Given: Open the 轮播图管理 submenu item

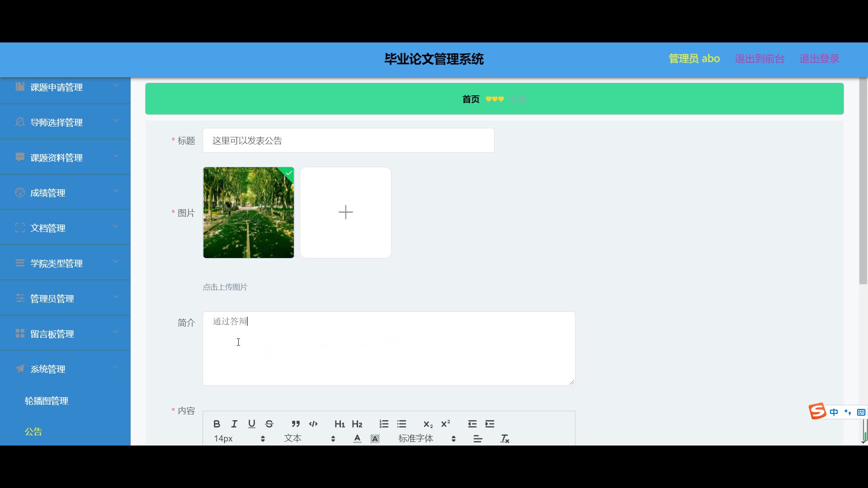Looking at the screenshot, I should coord(47,401).
